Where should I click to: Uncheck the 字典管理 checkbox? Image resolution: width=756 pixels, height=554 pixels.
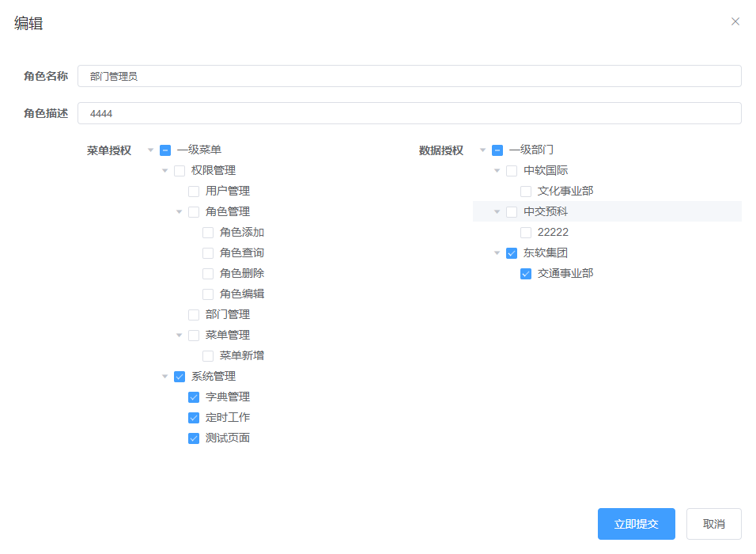pos(194,397)
